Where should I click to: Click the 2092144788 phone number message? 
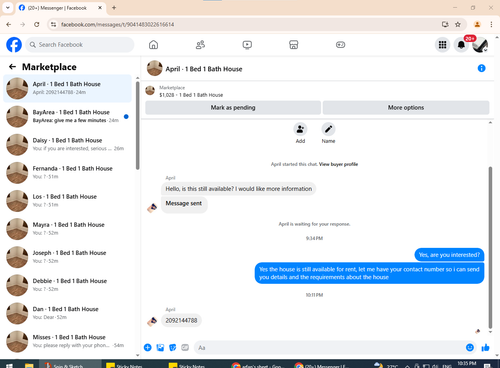pyautogui.click(x=181, y=320)
